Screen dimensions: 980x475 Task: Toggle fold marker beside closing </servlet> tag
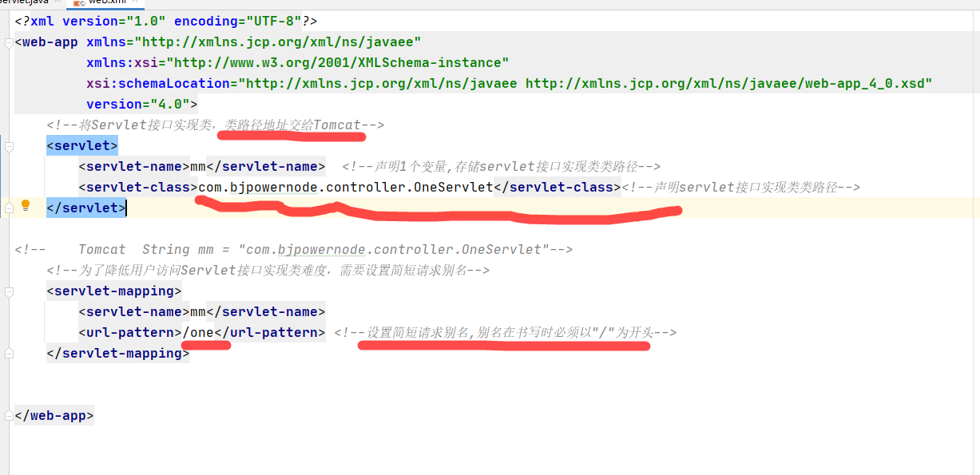tap(8, 208)
